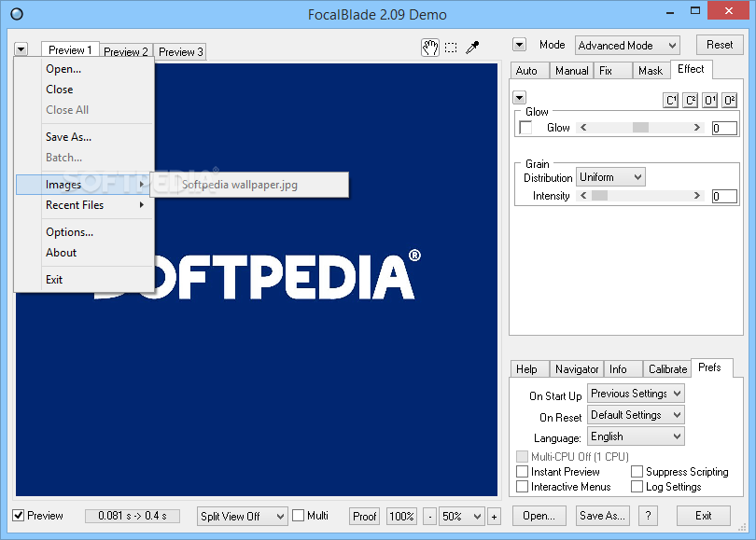Choose Save As... from the menu
The width and height of the screenshot is (756, 540).
coord(84,137)
